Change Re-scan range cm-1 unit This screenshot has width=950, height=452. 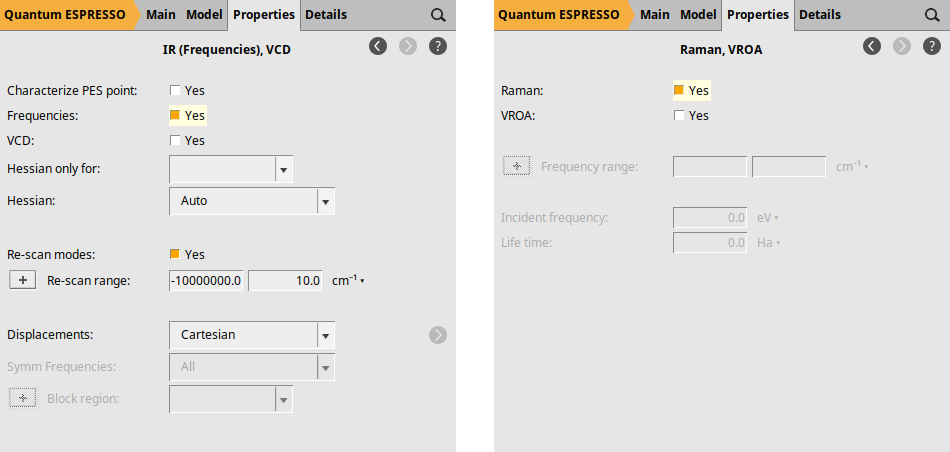348,281
